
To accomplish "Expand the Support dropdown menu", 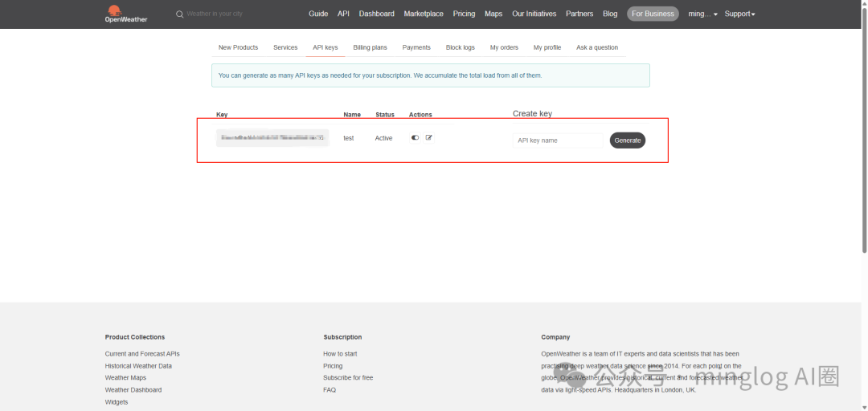I will [739, 14].
